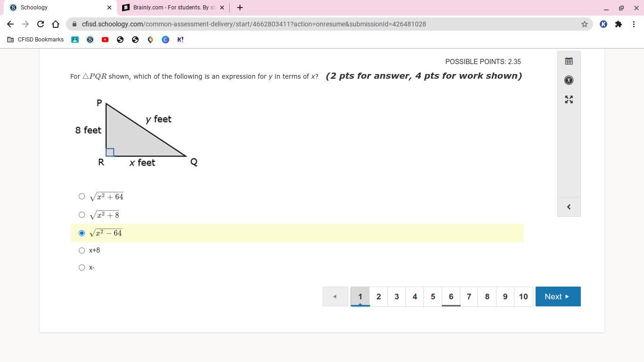Open the browser home page
This screenshot has width=644, height=362.
pos(56,24)
